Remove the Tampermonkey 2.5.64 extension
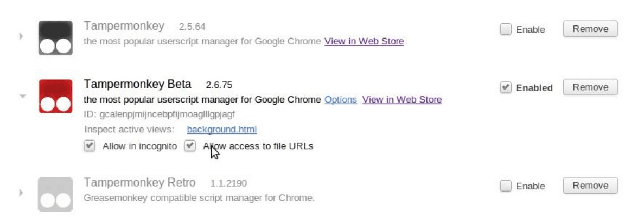Image resolution: width=644 pixels, height=217 pixels. 590,29
